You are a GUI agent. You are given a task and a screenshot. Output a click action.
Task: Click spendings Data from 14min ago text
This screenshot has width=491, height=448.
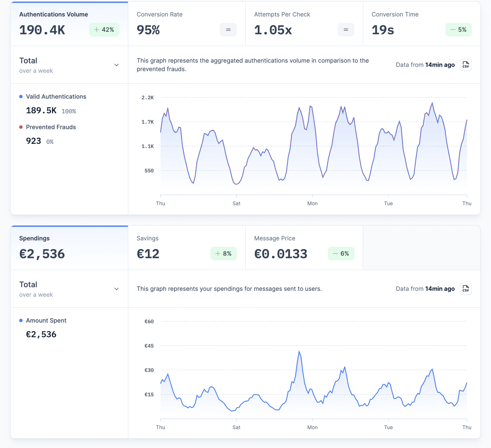pos(425,289)
